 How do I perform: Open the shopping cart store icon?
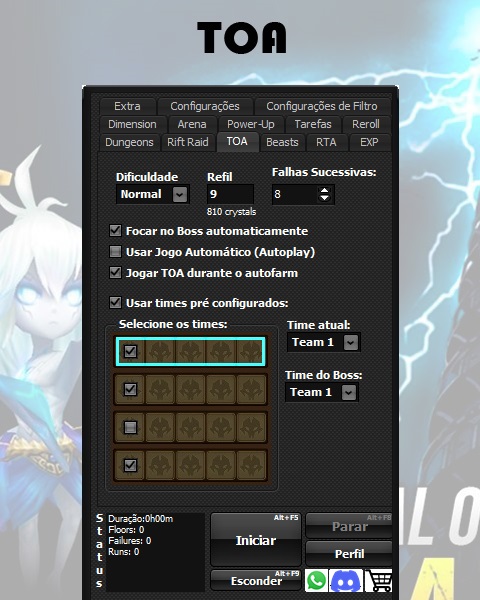(x=379, y=580)
